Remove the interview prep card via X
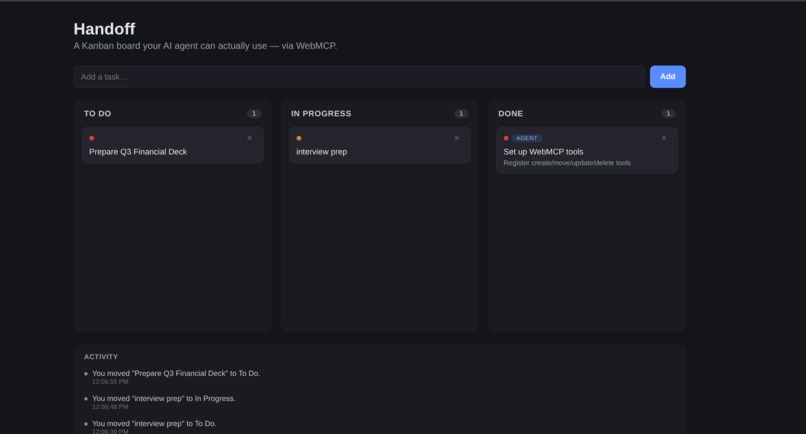Viewport: 806px width, 434px height. pyautogui.click(x=456, y=138)
